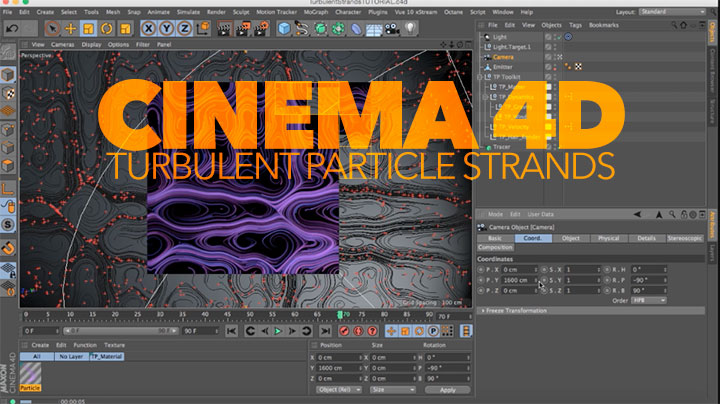Click the Emitter texture tag

click(579, 67)
